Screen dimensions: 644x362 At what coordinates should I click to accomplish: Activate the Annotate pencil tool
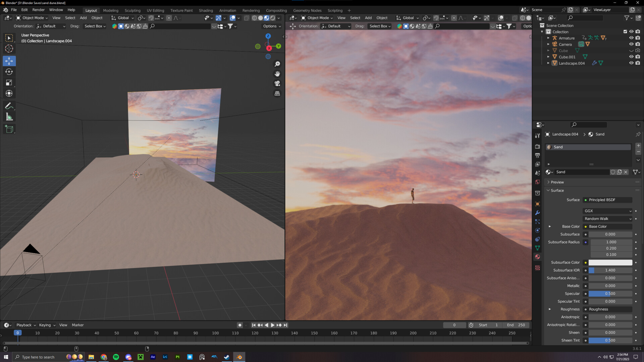[x=9, y=106]
